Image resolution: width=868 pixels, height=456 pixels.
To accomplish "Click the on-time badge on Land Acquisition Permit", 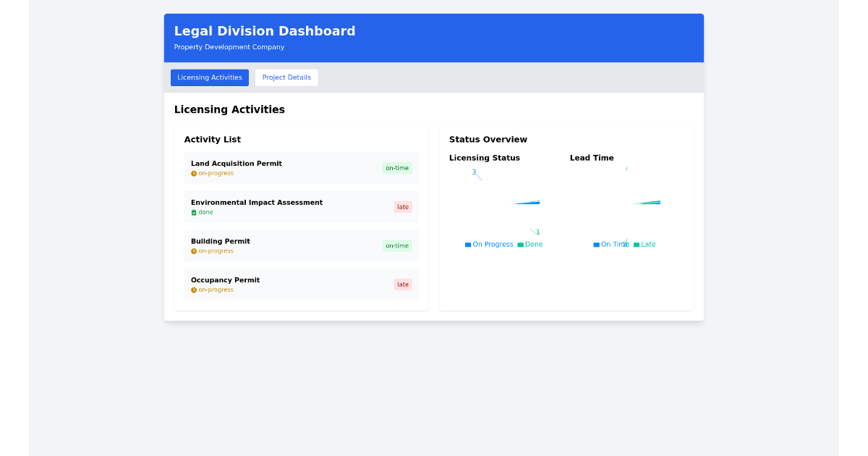I will click(x=396, y=167).
